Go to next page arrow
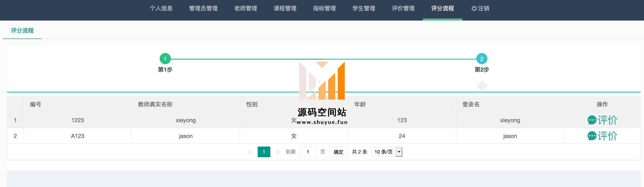 point(278,152)
